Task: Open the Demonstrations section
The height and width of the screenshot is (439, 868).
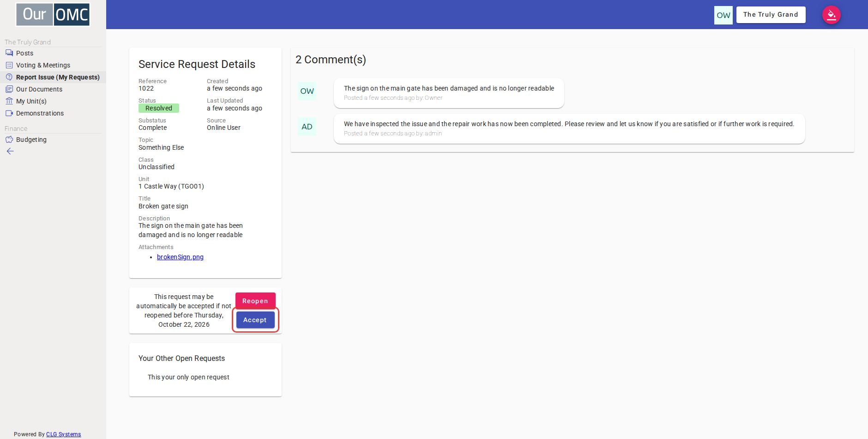Action: [x=40, y=113]
